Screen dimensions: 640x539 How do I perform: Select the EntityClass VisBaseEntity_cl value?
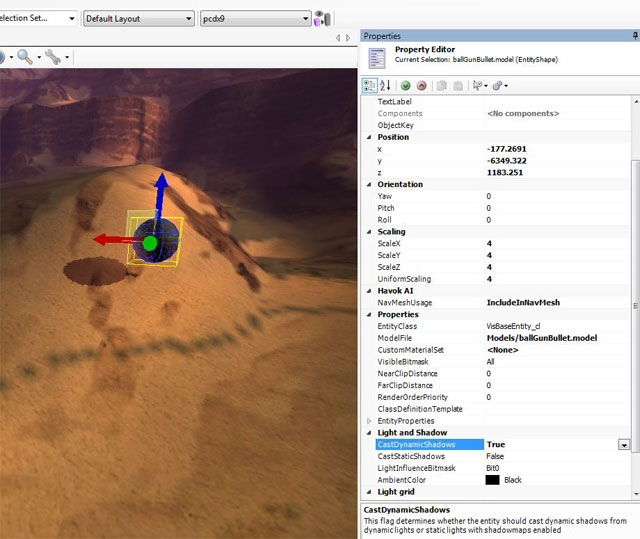pyautogui.click(x=513, y=326)
